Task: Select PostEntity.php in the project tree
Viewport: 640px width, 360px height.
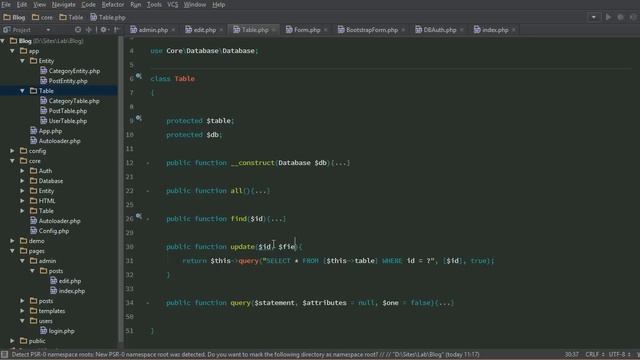Action: (x=64, y=81)
